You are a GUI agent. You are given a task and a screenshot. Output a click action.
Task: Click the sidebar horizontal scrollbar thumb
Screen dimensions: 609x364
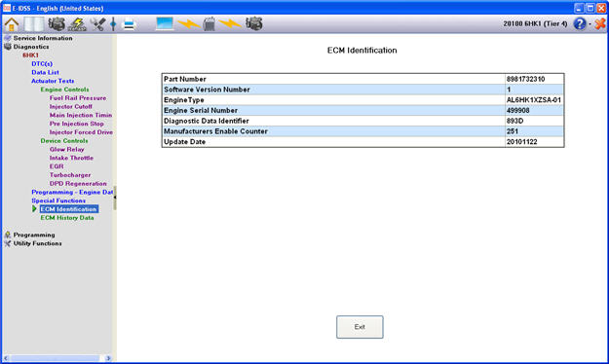(x=55, y=358)
